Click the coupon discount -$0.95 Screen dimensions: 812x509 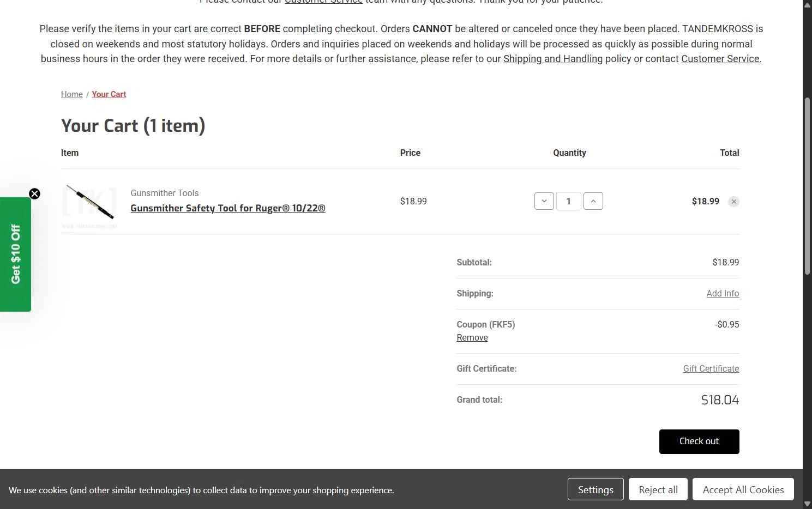tap(727, 324)
